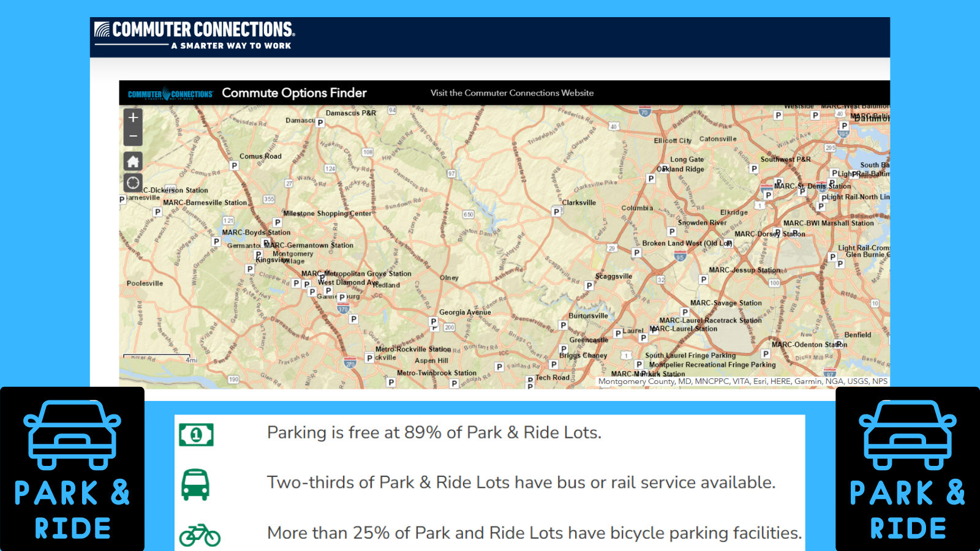980x551 pixels.
Task: Click the South Laurel Fringe Parking label
Action: (x=690, y=356)
